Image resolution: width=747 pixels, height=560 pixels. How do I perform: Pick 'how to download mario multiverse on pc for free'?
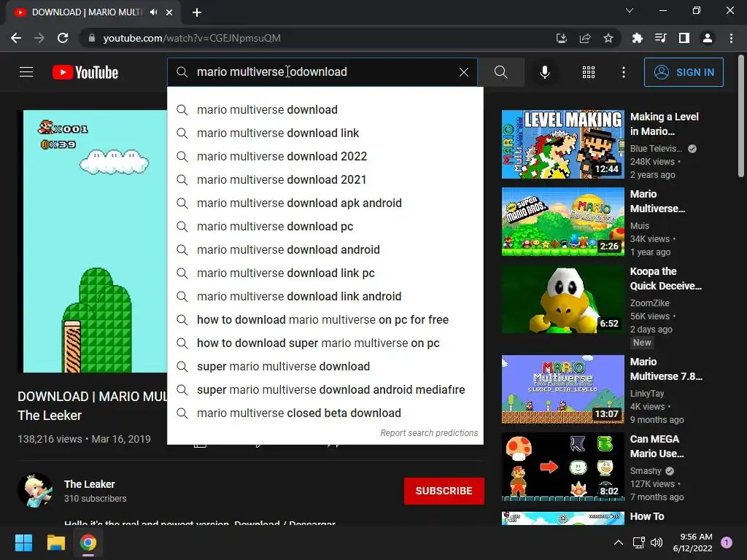click(x=325, y=319)
